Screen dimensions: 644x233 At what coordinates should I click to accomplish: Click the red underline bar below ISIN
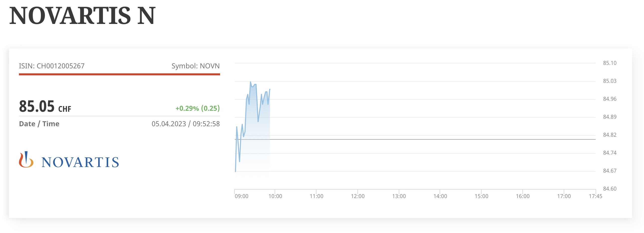tap(119, 74)
